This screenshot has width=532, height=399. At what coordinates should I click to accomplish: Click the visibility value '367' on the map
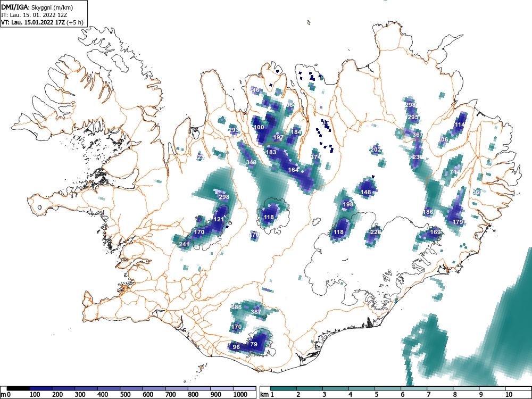[418, 135]
